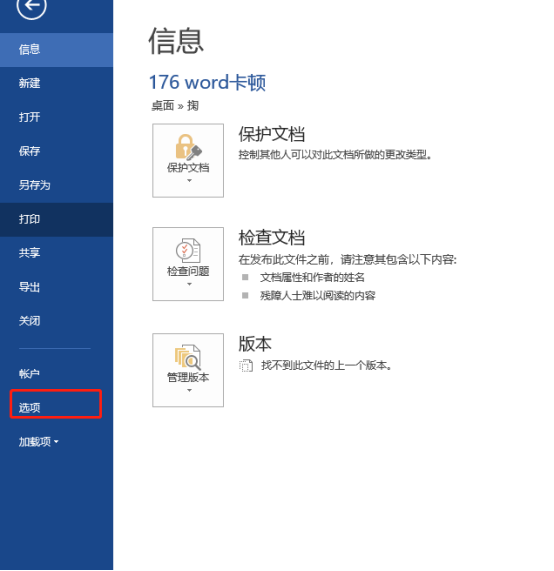This screenshot has height=571, width=554.
Task: Click the 保护文档 section heading
Action: [272, 134]
